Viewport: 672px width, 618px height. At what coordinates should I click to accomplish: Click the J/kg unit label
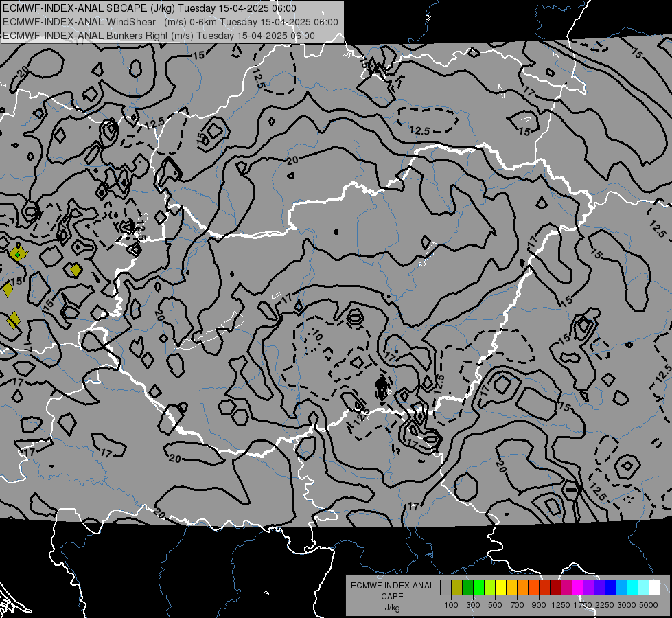click(x=392, y=608)
